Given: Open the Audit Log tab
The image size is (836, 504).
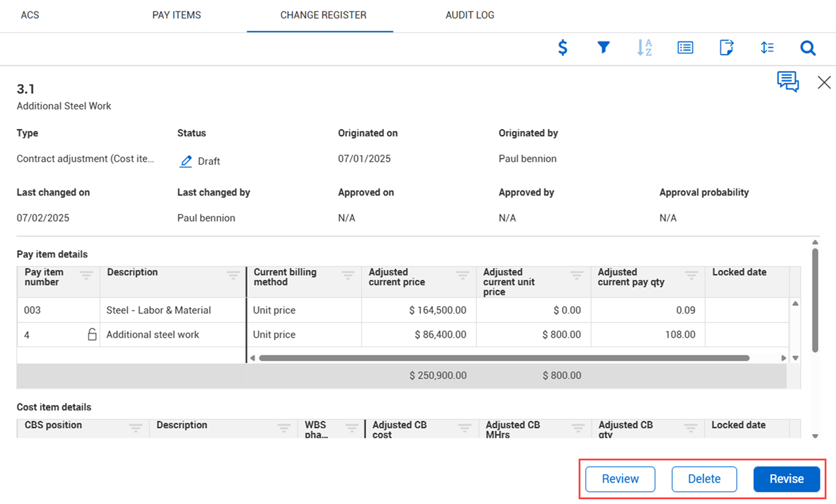Looking at the screenshot, I should coord(470,15).
